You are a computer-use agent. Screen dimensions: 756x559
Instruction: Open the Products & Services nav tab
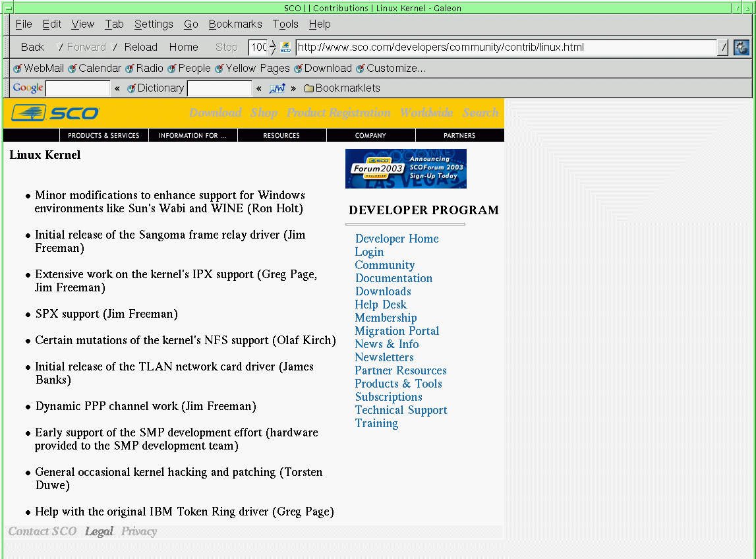pyautogui.click(x=103, y=136)
